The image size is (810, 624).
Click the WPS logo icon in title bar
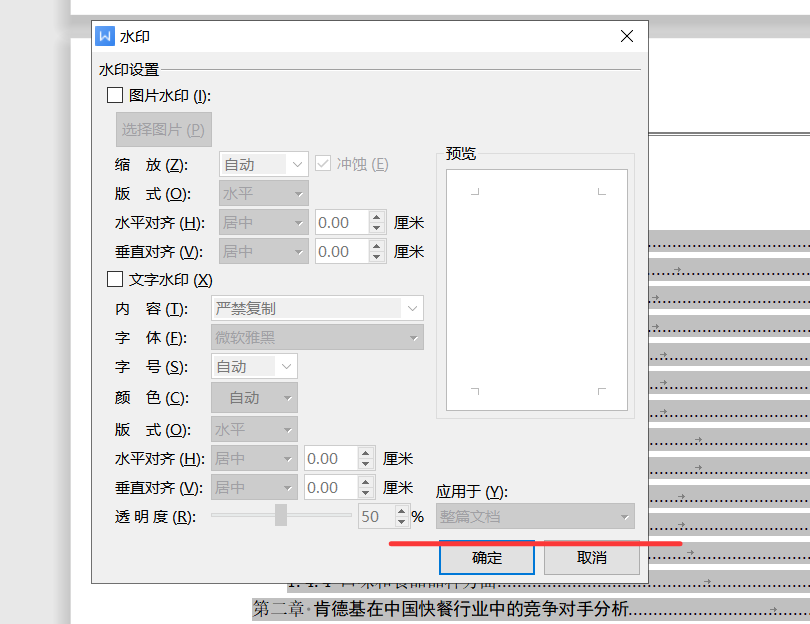coord(105,37)
